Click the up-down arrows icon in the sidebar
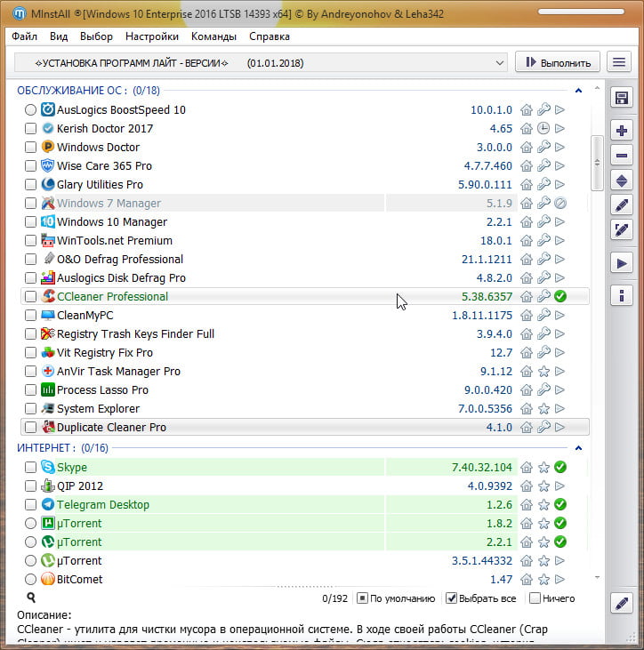This screenshot has width=644, height=650. click(x=622, y=181)
